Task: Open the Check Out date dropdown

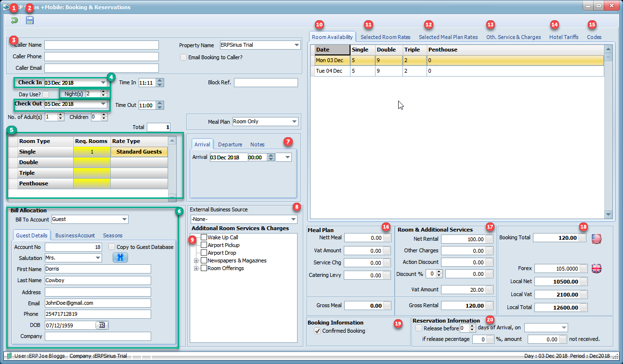Action: pos(103,104)
